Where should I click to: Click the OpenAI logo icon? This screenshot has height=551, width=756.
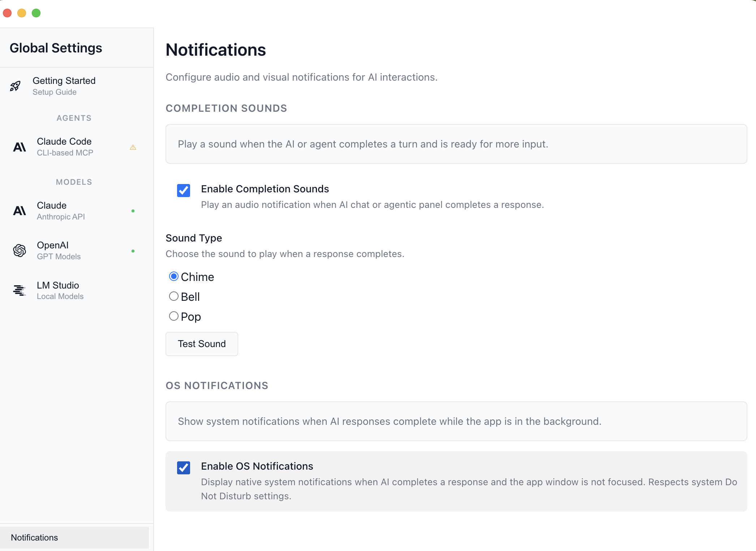pyautogui.click(x=20, y=251)
